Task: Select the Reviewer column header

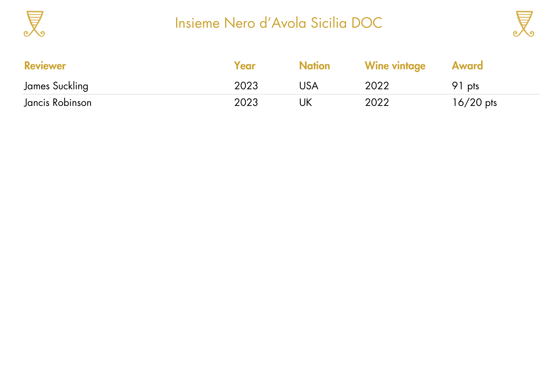Action: 45,66
